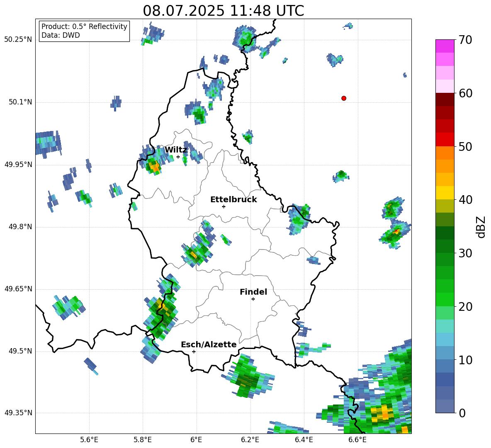Click the 49.35°N latitude label
Viewport: 491px width, 448px height.
coord(18,413)
